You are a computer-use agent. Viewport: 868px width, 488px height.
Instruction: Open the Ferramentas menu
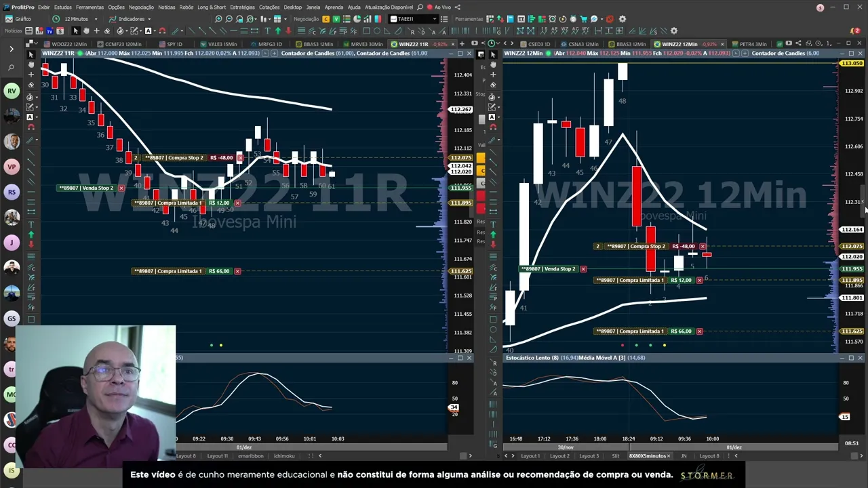[x=90, y=7]
